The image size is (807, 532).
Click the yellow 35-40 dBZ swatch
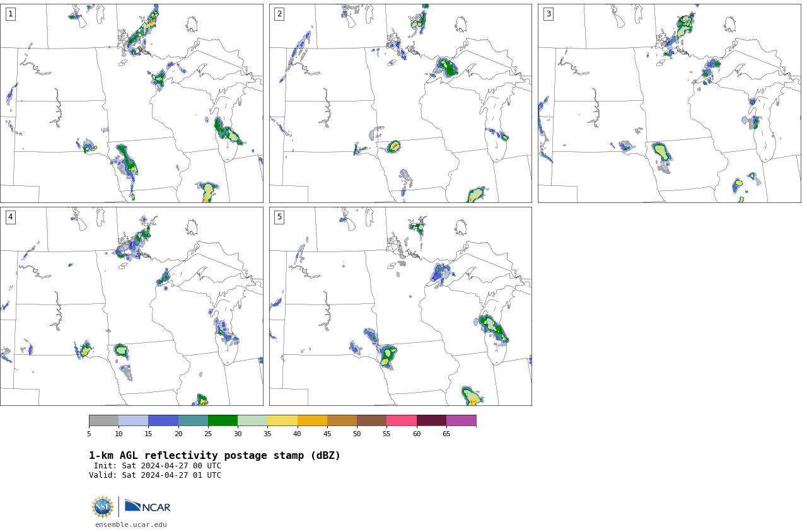click(282, 420)
